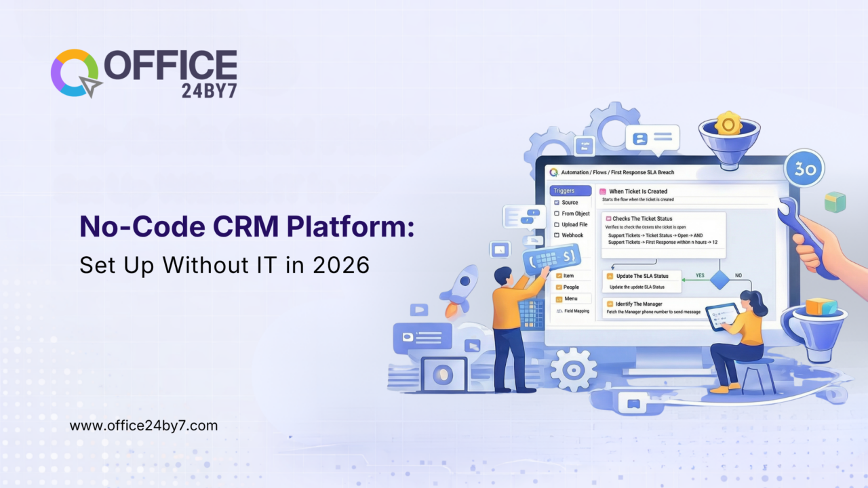Viewport: 868px width, 488px height.
Task: Check the From Object checkbox
Action: tap(557, 213)
